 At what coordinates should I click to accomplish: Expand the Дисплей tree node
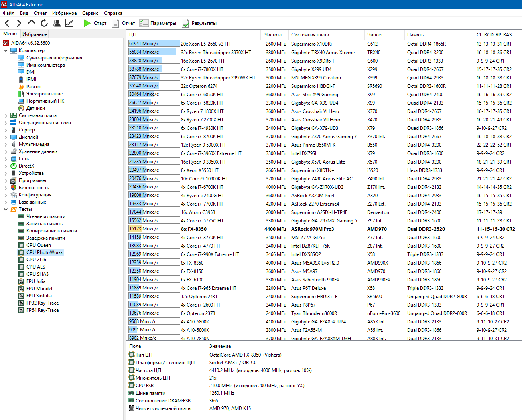click(x=6, y=137)
